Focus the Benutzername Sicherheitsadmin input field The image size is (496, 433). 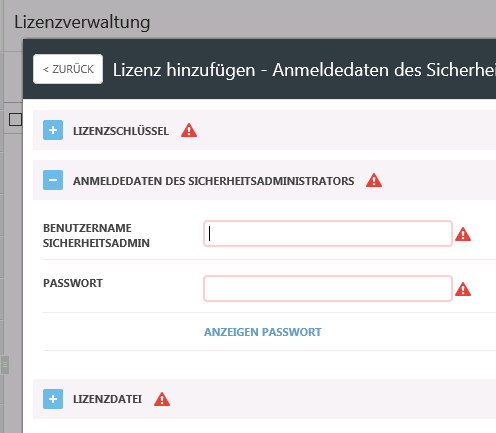click(328, 234)
